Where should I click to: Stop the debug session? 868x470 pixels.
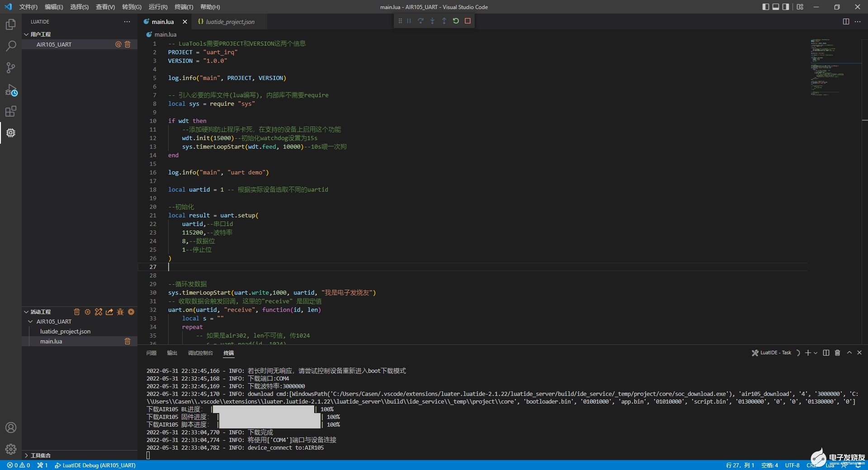467,21
